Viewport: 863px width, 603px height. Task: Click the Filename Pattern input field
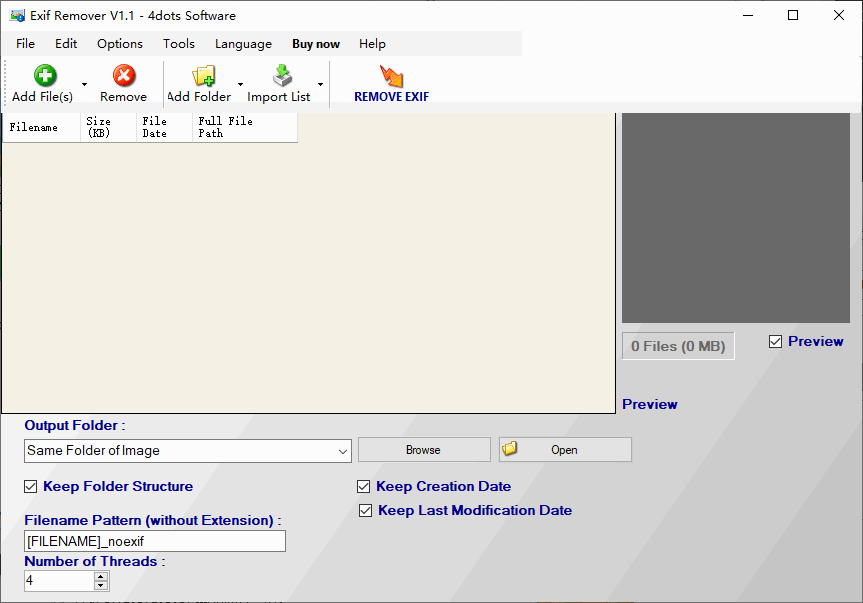155,541
